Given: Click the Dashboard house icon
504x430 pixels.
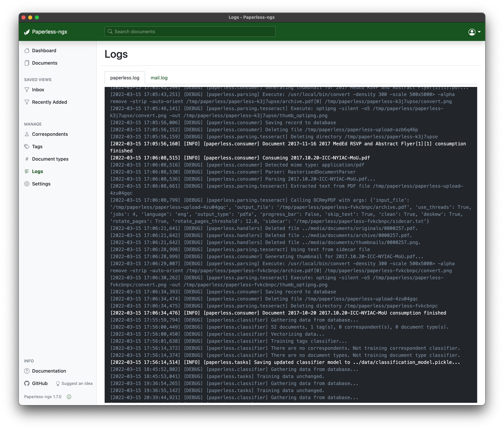Looking at the screenshot, I should [x=27, y=51].
